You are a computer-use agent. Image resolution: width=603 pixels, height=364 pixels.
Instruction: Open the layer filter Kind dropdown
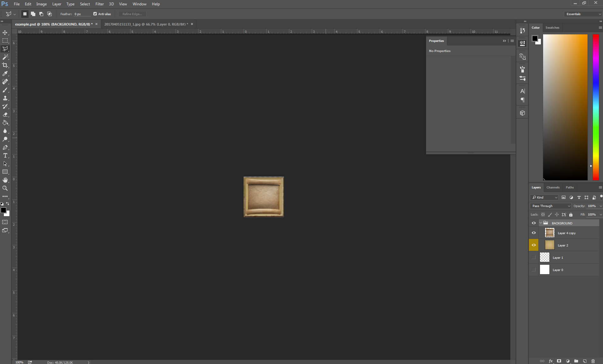(544, 198)
